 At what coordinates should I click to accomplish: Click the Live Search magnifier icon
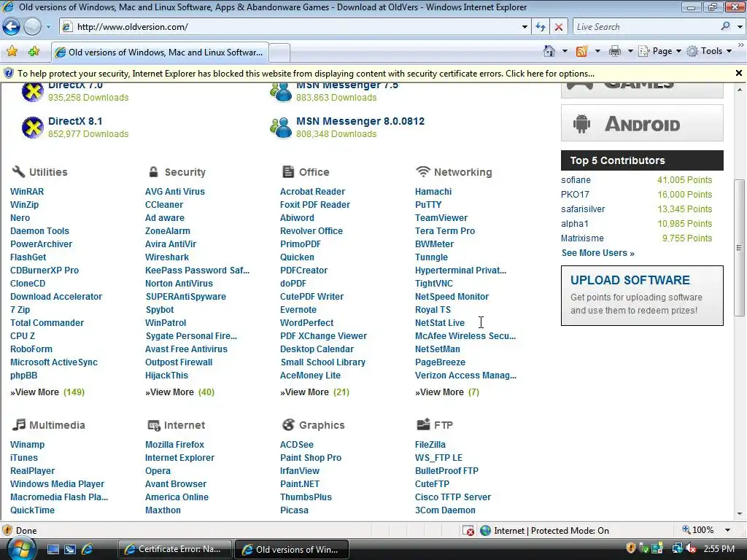tap(726, 26)
